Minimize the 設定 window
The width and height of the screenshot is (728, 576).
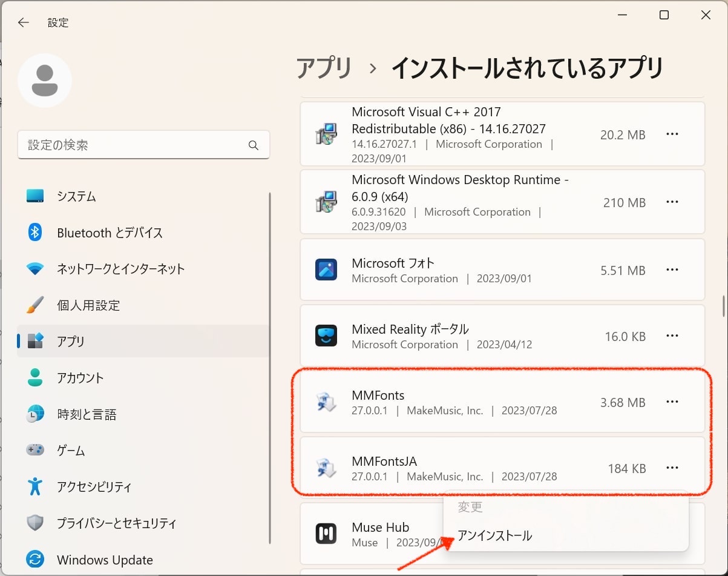coord(622,16)
